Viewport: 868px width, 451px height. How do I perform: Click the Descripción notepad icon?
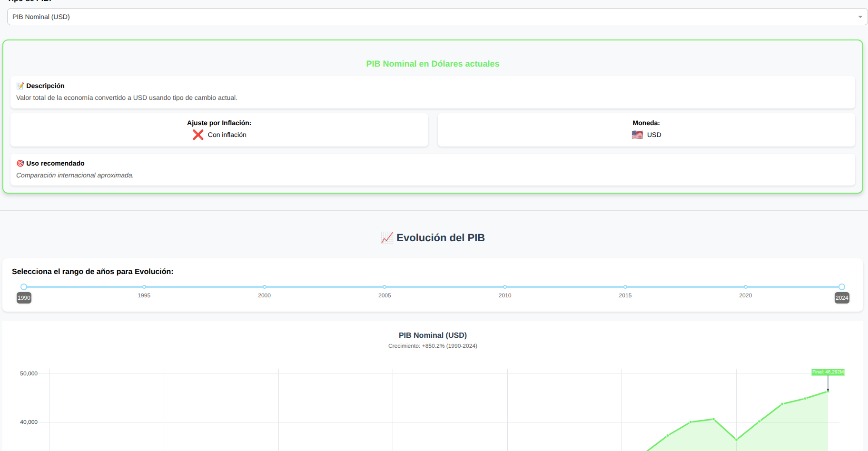[x=20, y=86]
